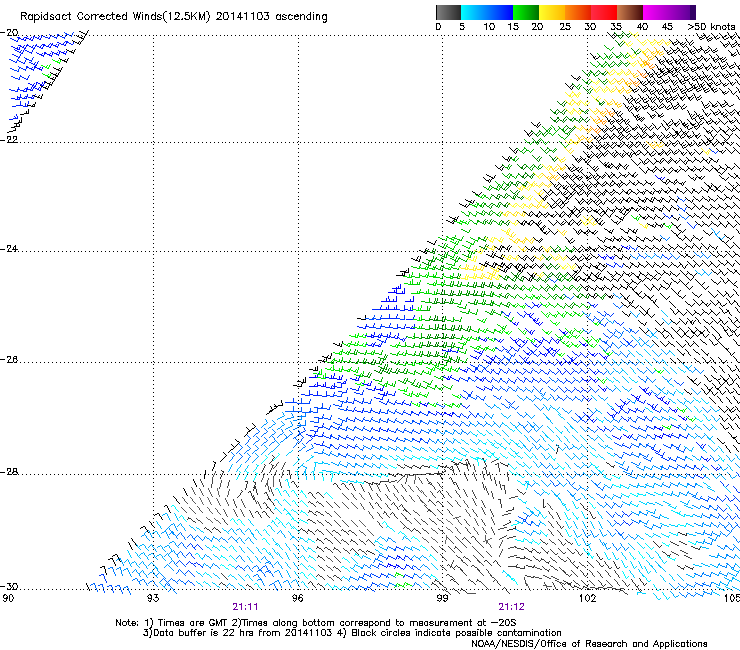Click the '-28' latitude axis label
The width and height of the screenshot is (740, 650).
(x=9, y=472)
